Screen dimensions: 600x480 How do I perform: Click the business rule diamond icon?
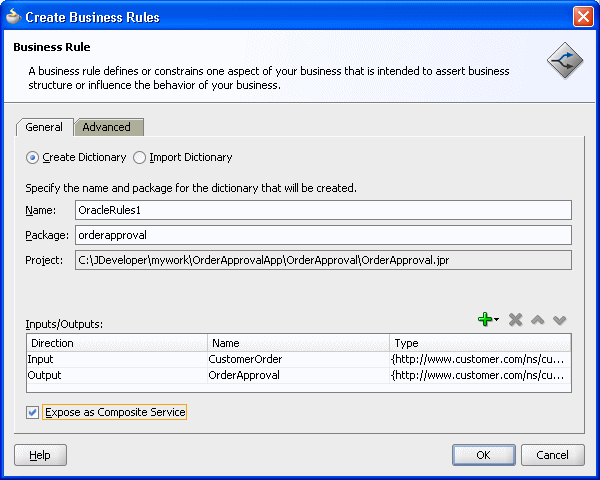click(565, 60)
